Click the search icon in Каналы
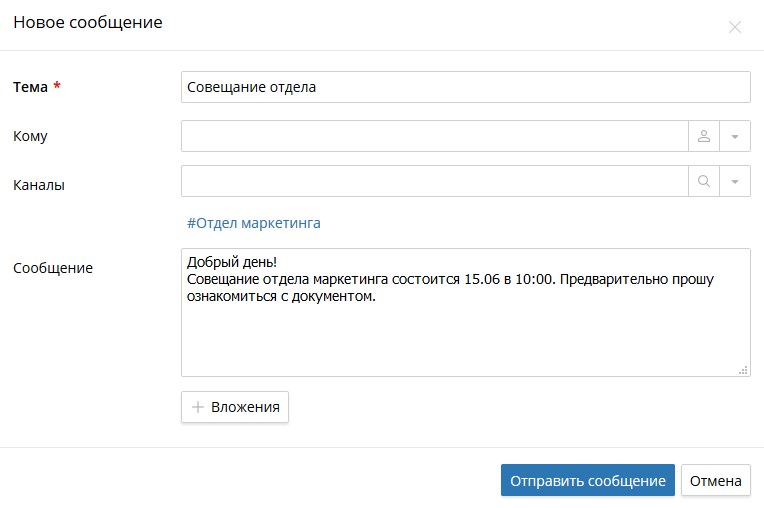Viewport: 764px width, 508px height. (704, 181)
